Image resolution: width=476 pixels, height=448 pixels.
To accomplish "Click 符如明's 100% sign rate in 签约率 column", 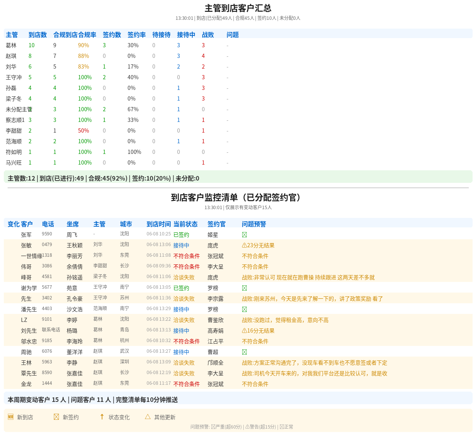I will [x=134, y=152].
